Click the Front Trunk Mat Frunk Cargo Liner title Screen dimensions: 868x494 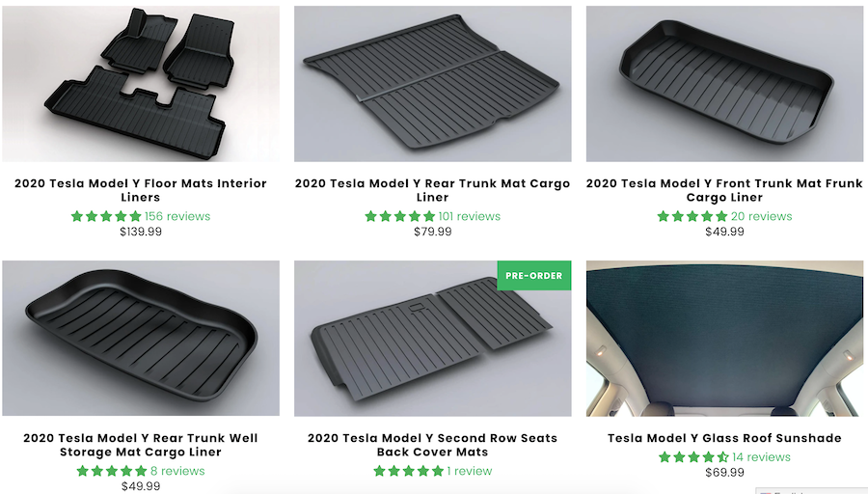tap(724, 190)
